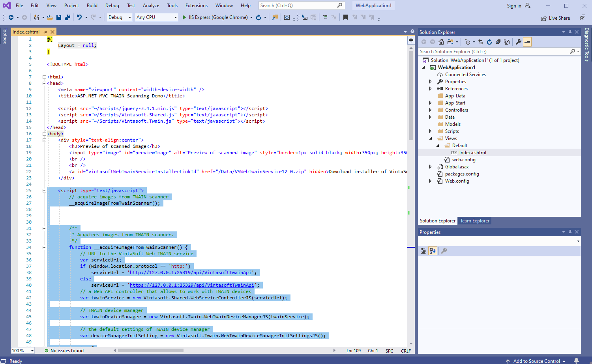Switch views via Solution Explorer folder icon
The image size is (592, 364).
450,42
